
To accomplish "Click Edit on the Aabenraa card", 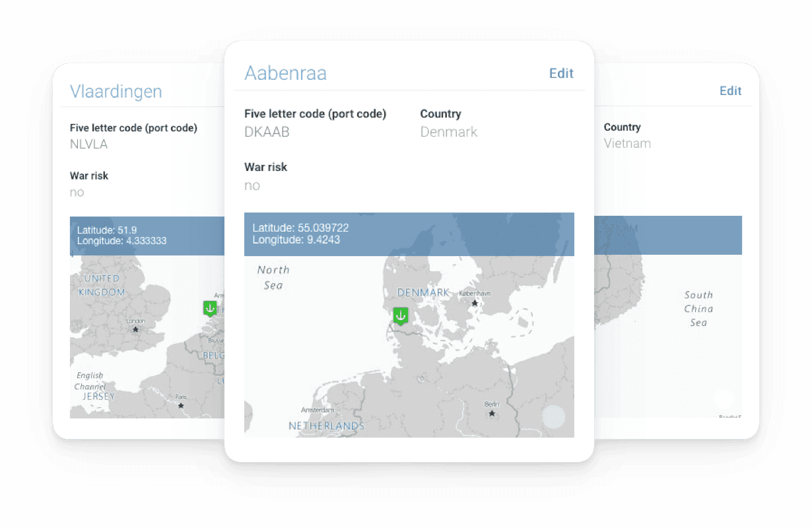I will pyautogui.click(x=561, y=73).
